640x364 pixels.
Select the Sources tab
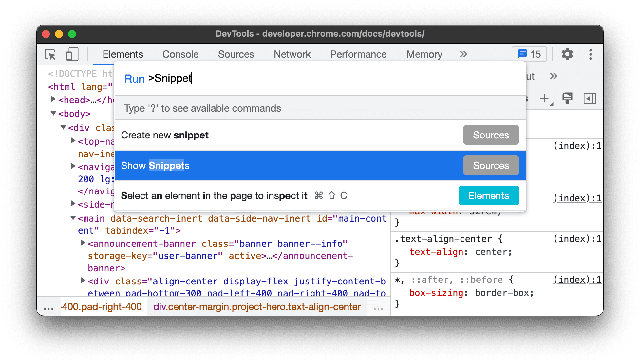[x=237, y=54]
